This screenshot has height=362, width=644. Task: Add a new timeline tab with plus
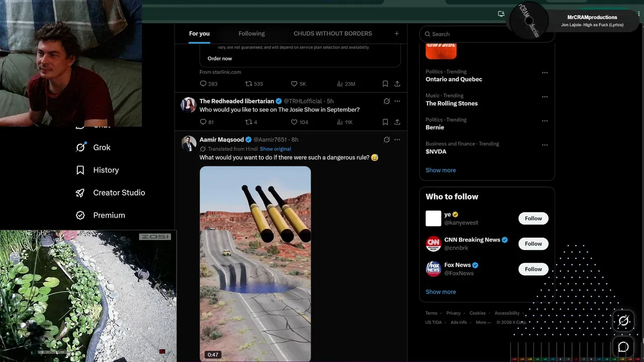(x=396, y=34)
